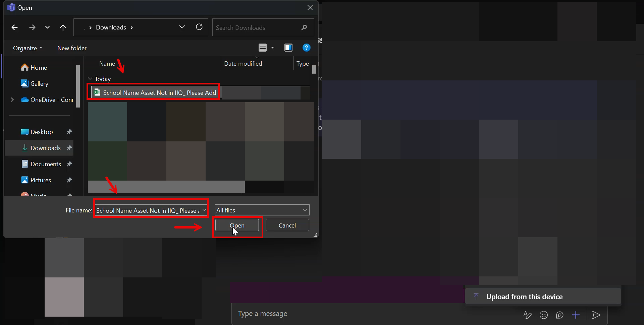This screenshot has width=644, height=325.
Task: Select Upload from this device
Action: 524,297
